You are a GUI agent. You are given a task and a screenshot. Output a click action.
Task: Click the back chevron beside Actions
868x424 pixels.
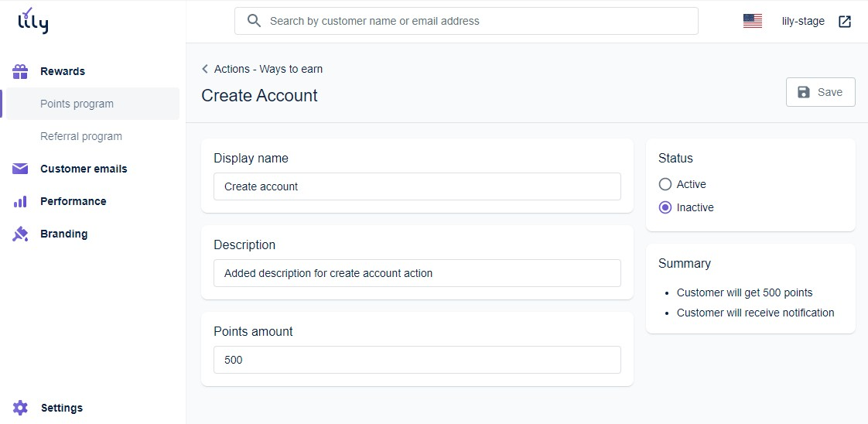coord(205,69)
